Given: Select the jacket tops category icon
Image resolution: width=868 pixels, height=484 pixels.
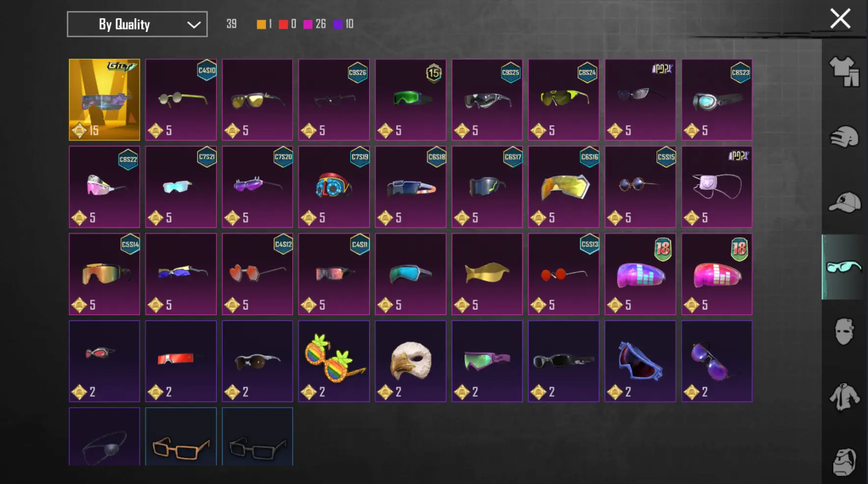Looking at the screenshot, I should point(844,397).
